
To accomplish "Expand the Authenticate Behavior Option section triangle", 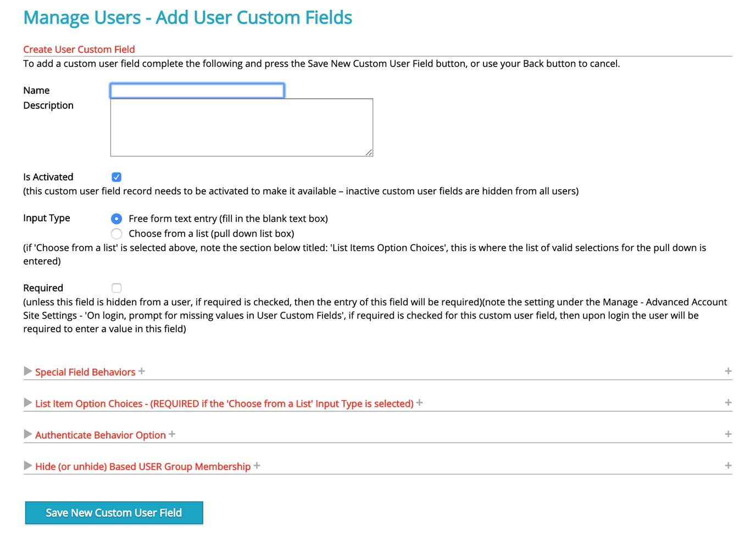I will point(27,434).
